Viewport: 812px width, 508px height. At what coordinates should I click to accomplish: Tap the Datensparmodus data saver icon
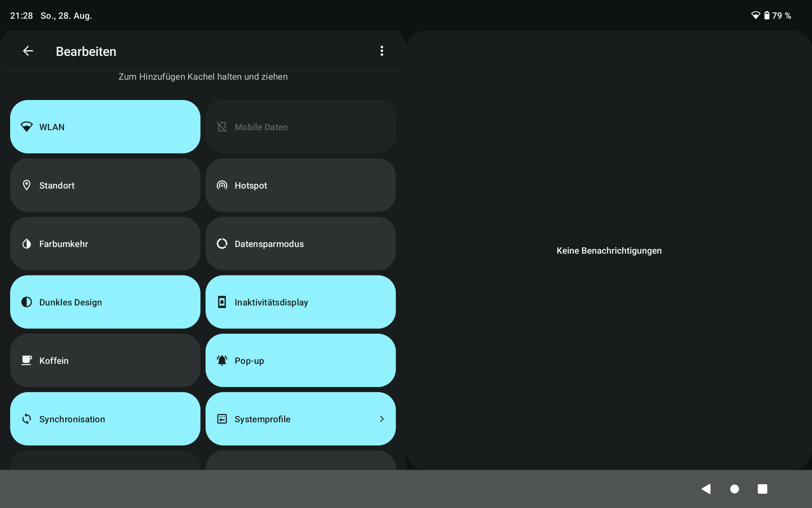point(222,244)
